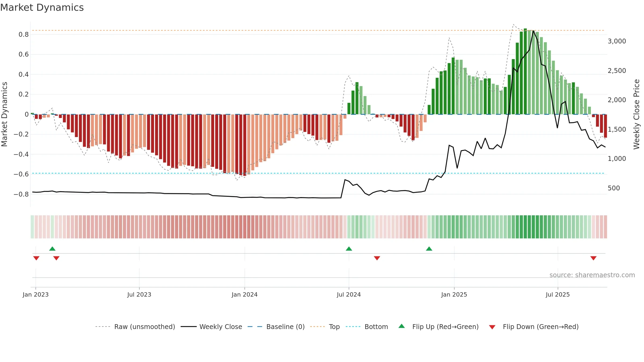Click the flip-up marker after Jan 2023
644x362 pixels.
coord(52,249)
